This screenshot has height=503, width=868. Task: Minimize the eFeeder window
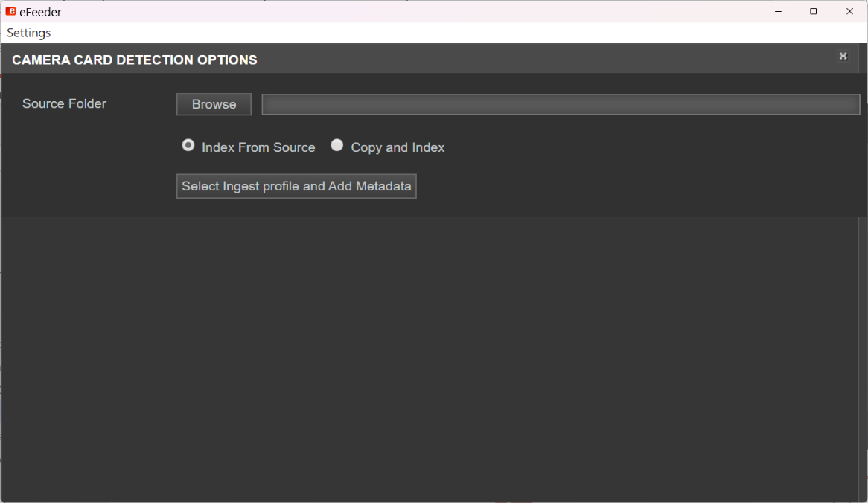[778, 12]
